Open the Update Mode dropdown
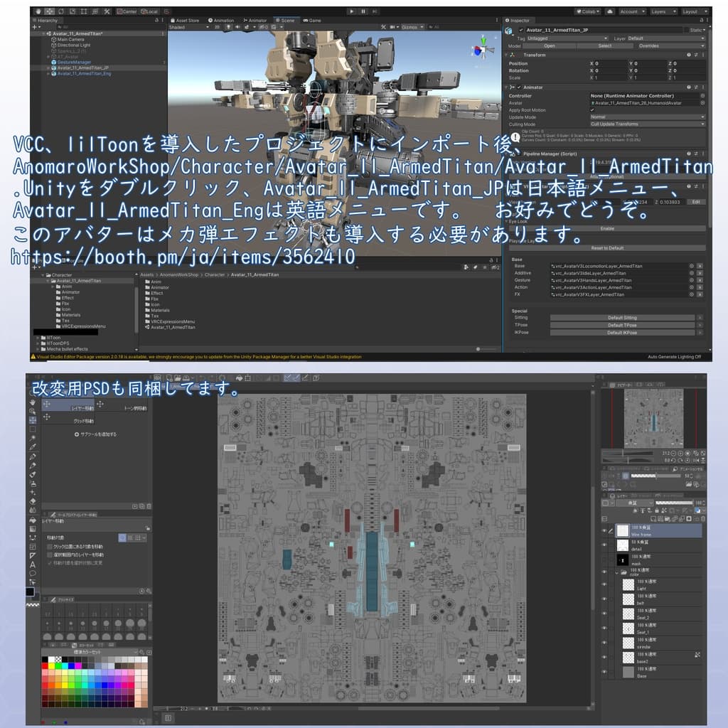 pyautogui.click(x=646, y=117)
